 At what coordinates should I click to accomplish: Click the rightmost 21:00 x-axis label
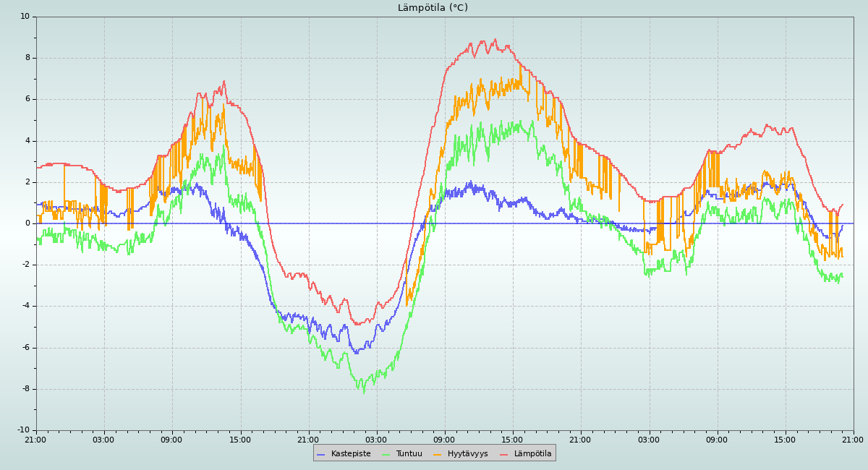pyautogui.click(x=853, y=440)
